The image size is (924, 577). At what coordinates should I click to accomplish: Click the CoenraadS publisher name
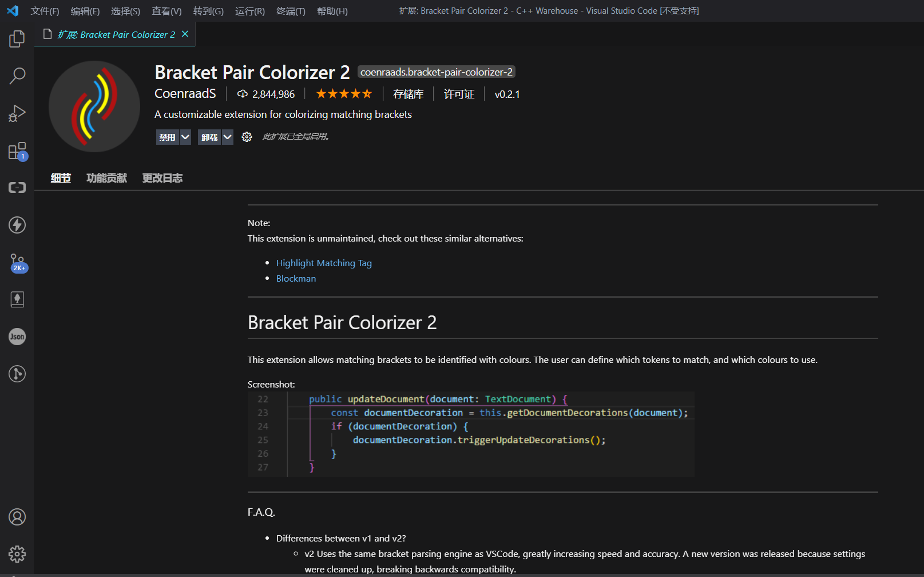pyautogui.click(x=185, y=94)
